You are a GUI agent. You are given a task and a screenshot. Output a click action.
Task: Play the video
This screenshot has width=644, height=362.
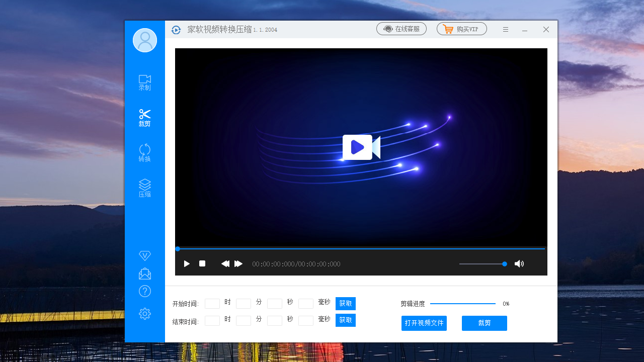pyautogui.click(x=187, y=263)
